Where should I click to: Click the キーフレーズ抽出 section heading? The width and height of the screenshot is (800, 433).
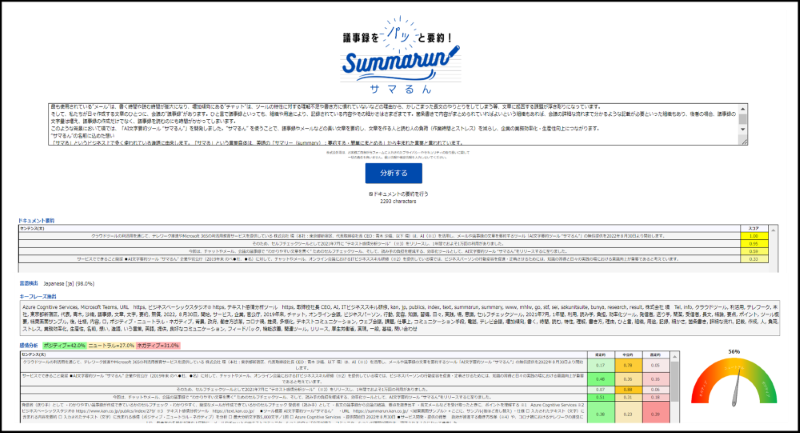tap(38, 296)
